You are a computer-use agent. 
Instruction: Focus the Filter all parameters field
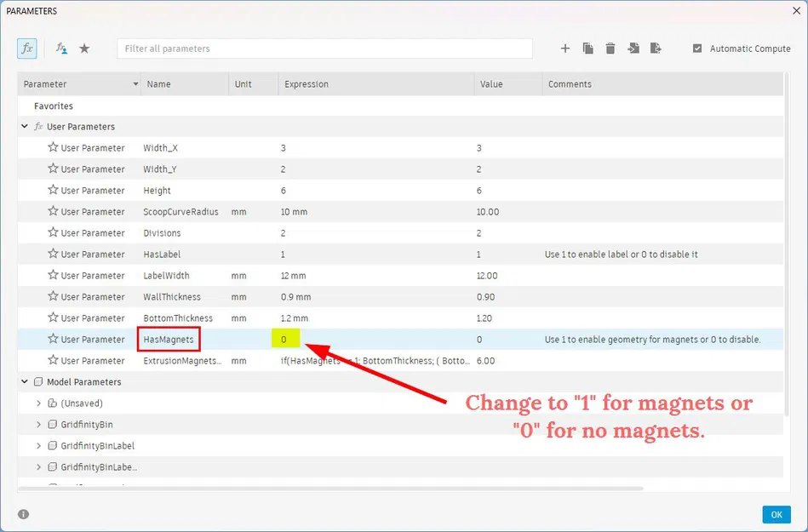[324, 49]
